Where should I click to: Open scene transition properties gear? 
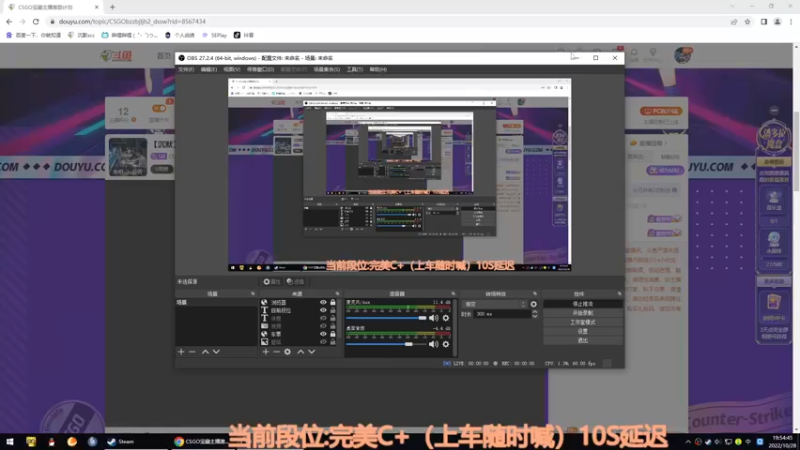tap(534, 304)
